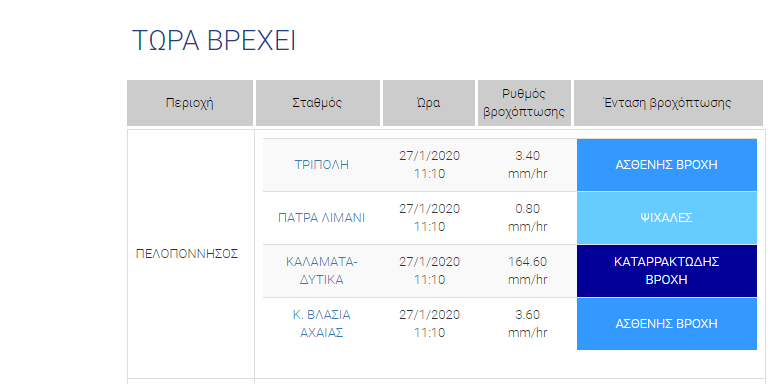Click the Ώρα column header
The image size is (771, 384).
[x=429, y=103]
